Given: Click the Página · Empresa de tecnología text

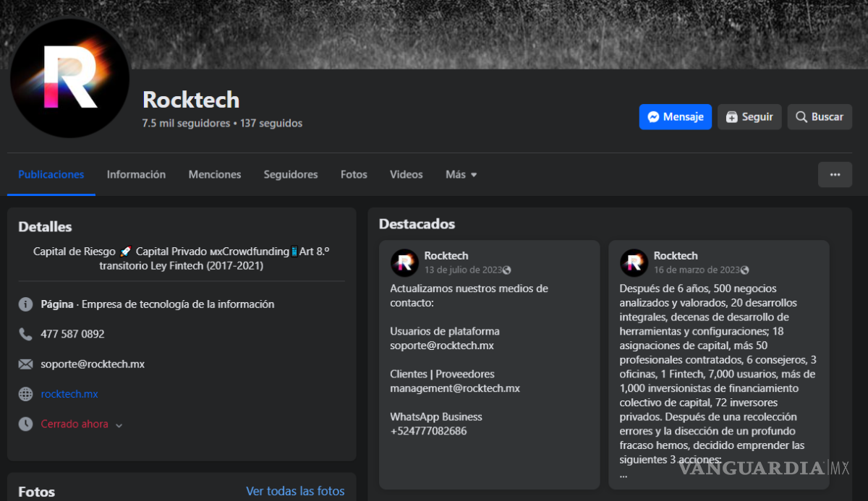Looking at the screenshot, I should (x=158, y=304).
